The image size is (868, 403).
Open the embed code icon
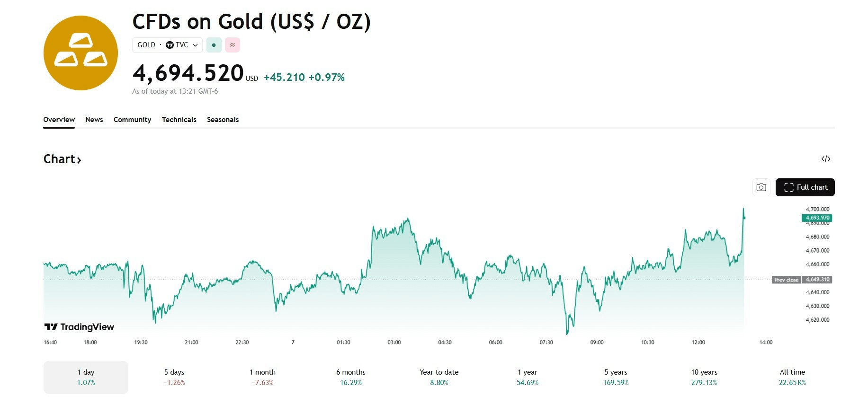coord(826,159)
